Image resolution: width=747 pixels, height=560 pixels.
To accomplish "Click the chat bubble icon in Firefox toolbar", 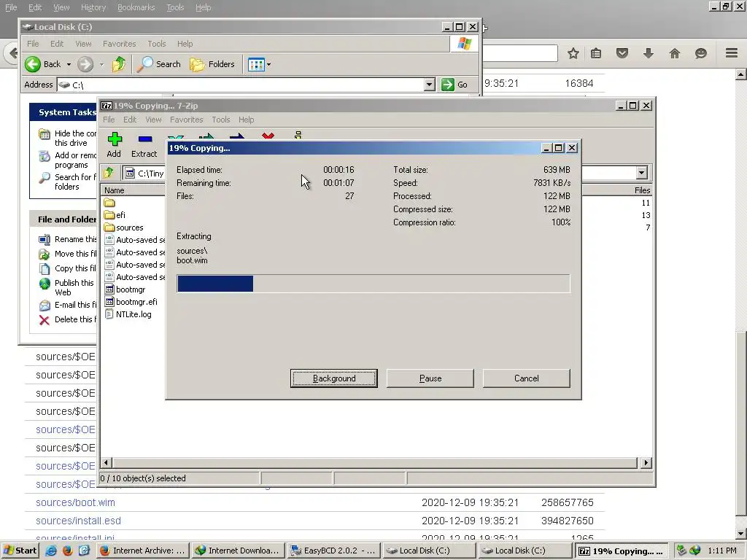I will click(701, 53).
